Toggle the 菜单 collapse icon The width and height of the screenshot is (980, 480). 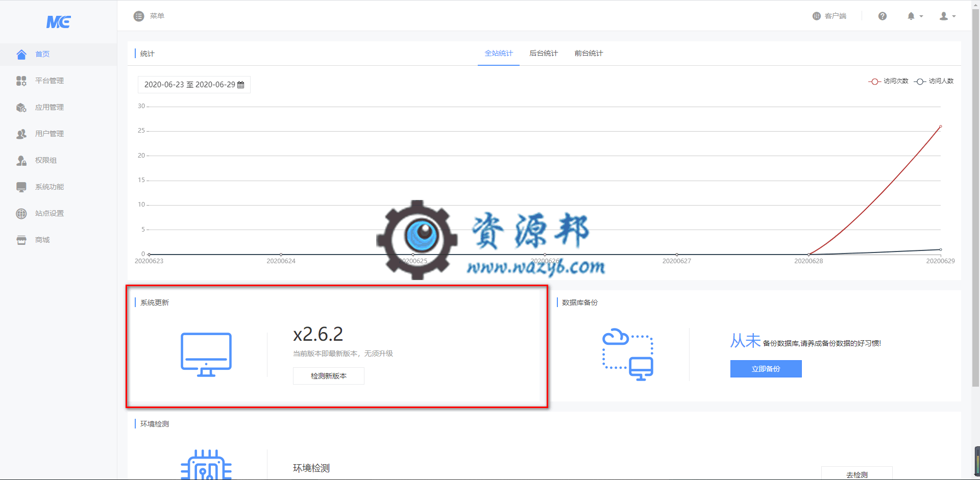pos(139,16)
